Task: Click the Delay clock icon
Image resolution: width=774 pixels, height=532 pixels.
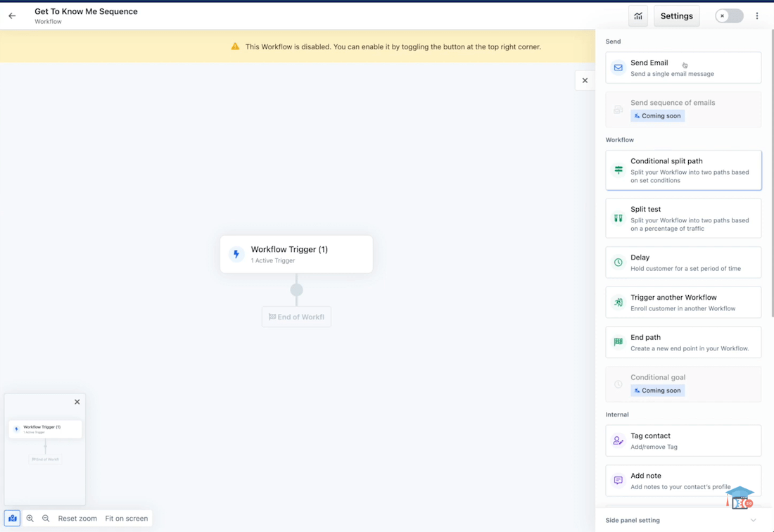Action: [618, 262]
